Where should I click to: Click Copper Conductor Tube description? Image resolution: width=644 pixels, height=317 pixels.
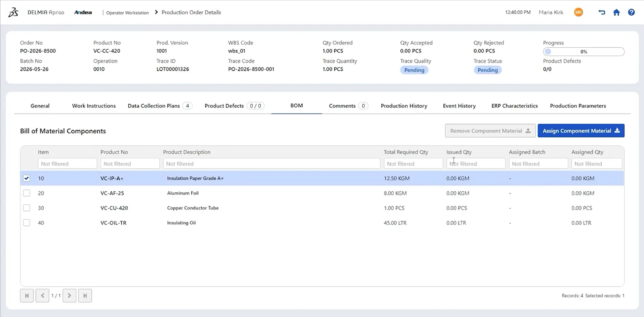[193, 208]
